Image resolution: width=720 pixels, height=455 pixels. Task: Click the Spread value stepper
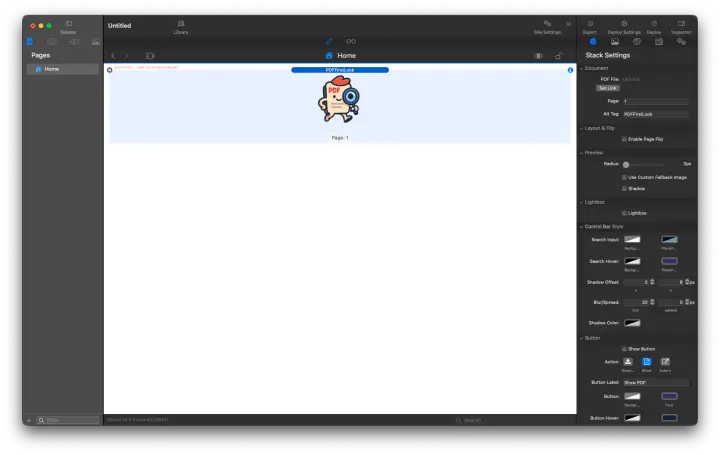[687, 303]
